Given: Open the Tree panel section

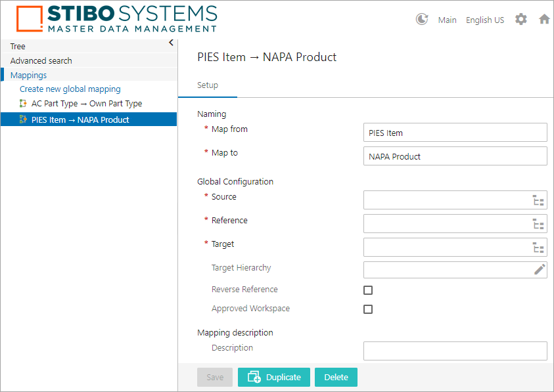Looking at the screenshot, I should coord(89,46).
